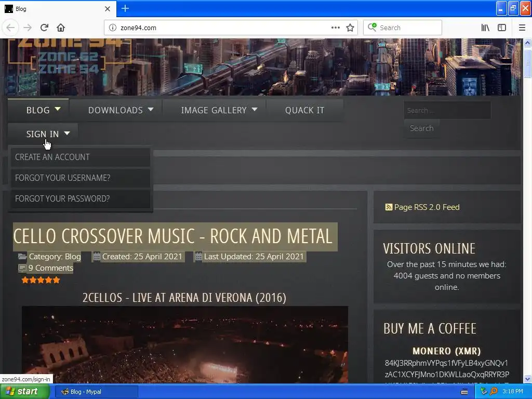Expand the IMAGE GALLERY menu arrow

pyautogui.click(x=255, y=109)
